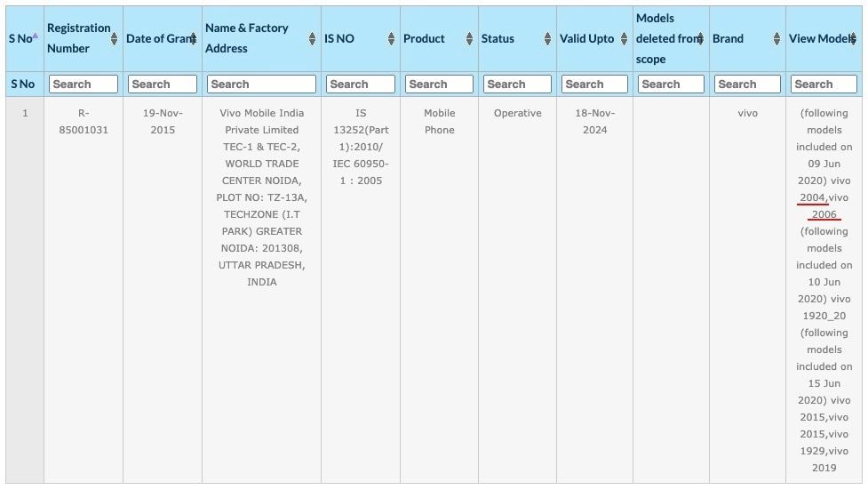Focus the Valid Upto search box
The height and width of the screenshot is (490, 868).
click(x=595, y=84)
